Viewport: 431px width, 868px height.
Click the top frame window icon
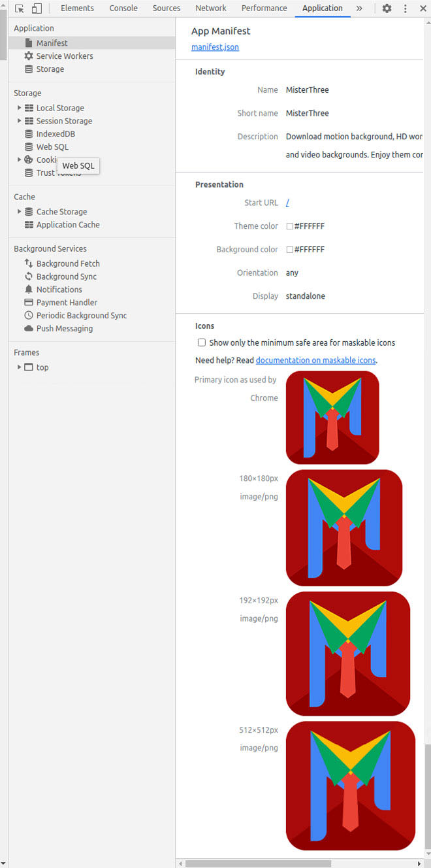pos(29,367)
